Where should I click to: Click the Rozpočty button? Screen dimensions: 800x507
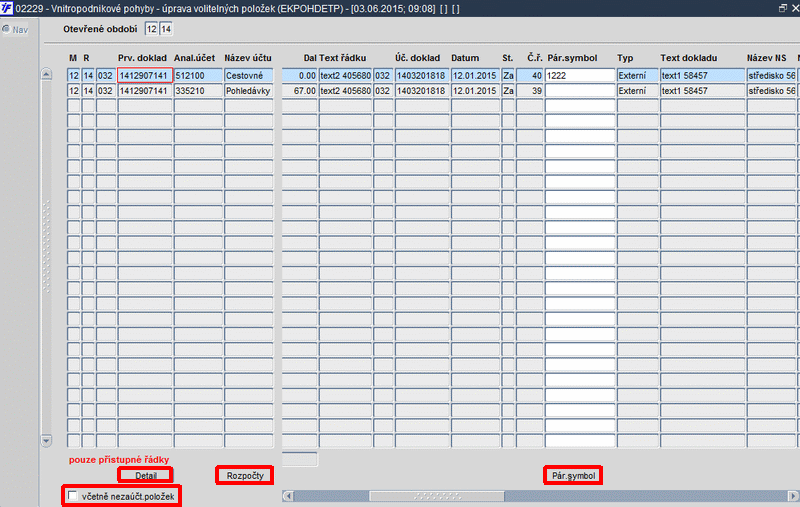245,475
